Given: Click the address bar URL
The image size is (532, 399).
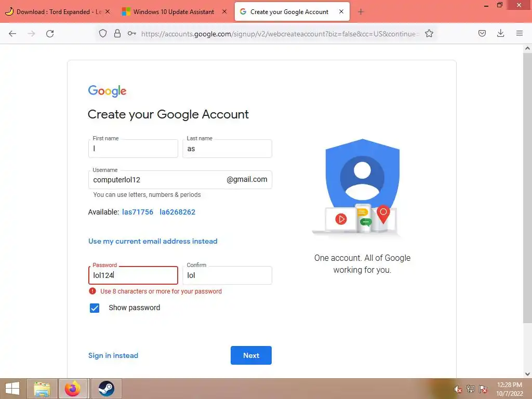Looking at the screenshot, I should (280, 34).
